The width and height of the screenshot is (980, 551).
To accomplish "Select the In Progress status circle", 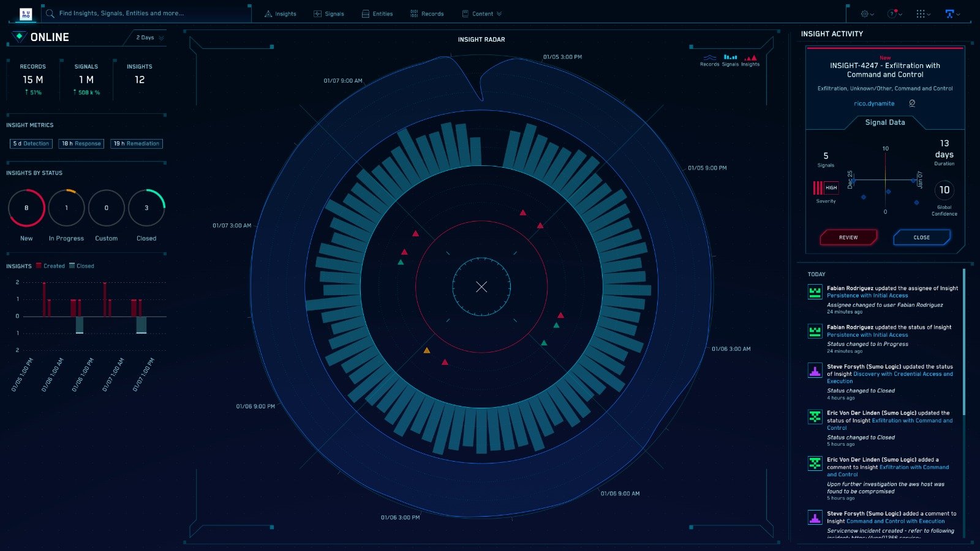I will tap(66, 208).
